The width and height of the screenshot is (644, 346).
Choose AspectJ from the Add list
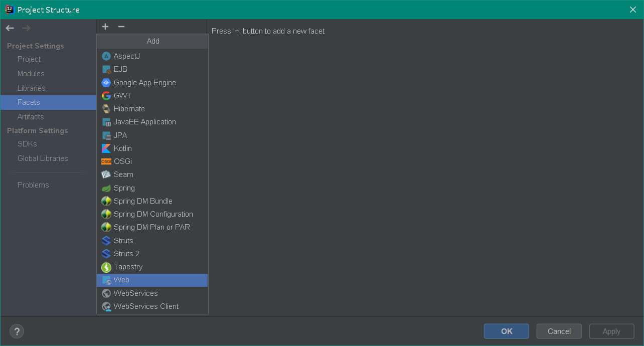click(152, 56)
